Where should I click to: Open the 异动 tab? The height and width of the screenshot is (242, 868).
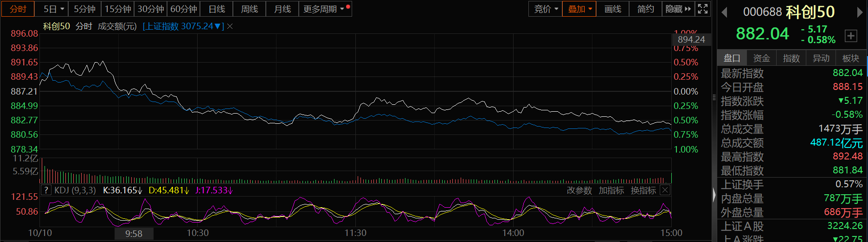coord(821,58)
